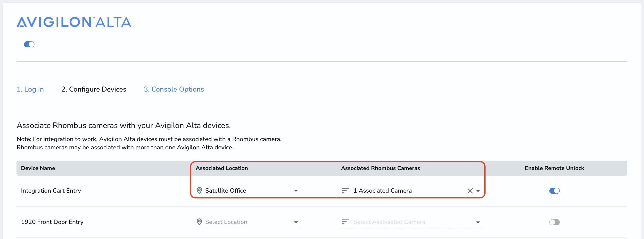Open Select Associated Camera dropdown

point(411,222)
